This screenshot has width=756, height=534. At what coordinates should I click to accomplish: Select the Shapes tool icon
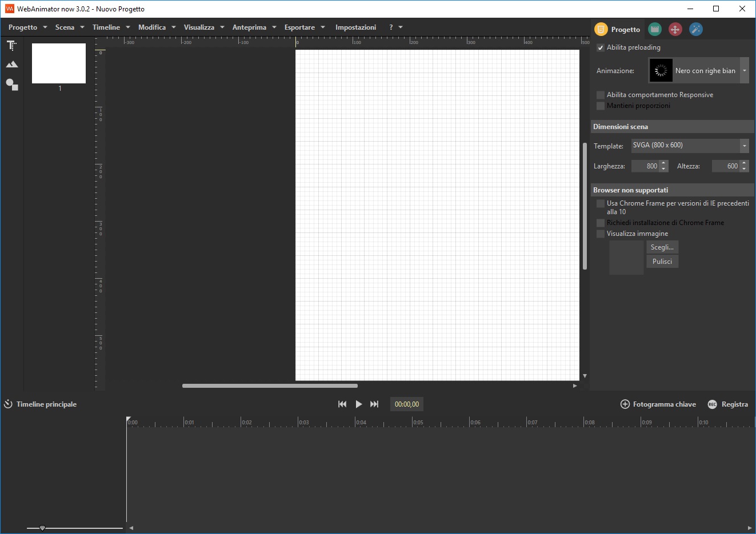point(11,85)
